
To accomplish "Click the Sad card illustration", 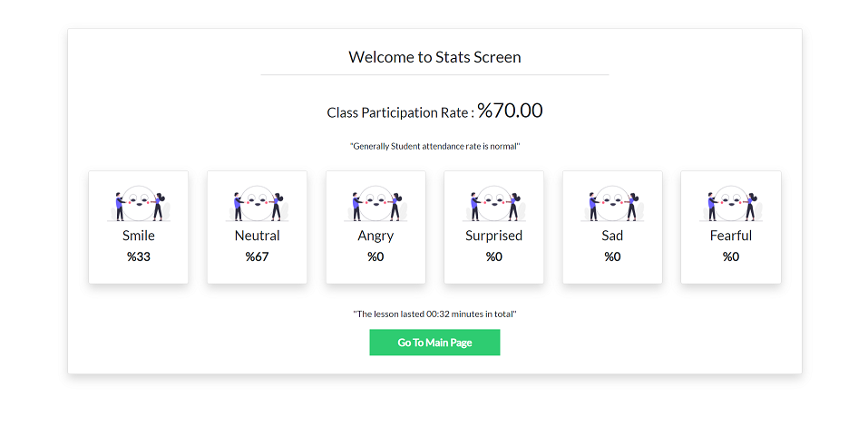I will pos(612,203).
